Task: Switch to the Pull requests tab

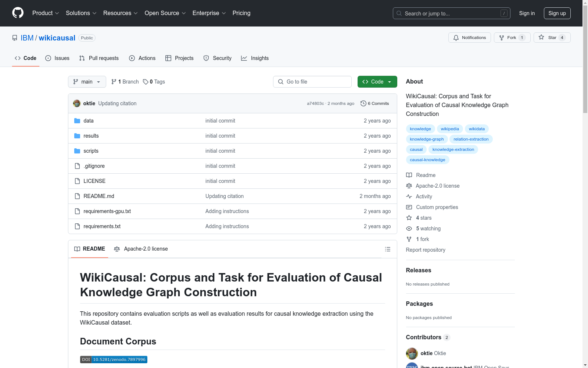Action: tap(99, 58)
